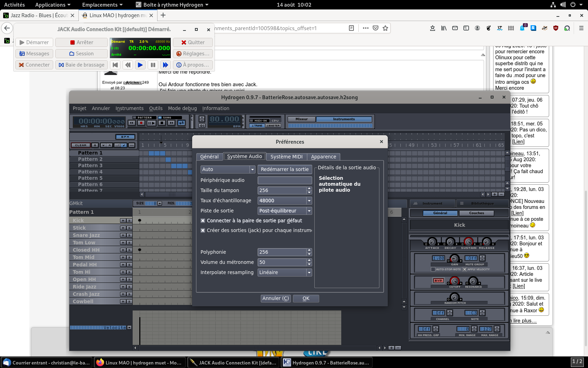Click the JACK play transport button
Screen dimensions: 588x368
click(x=140, y=65)
